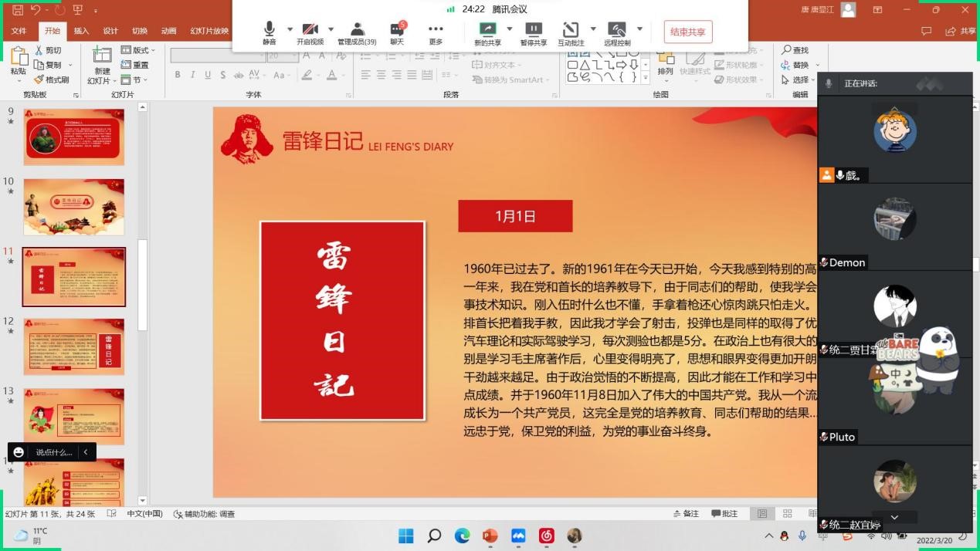The width and height of the screenshot is (980, 551).
Task: Open the 选择 select dropdown
Action: pyautogui.click(x=798, y=79)
